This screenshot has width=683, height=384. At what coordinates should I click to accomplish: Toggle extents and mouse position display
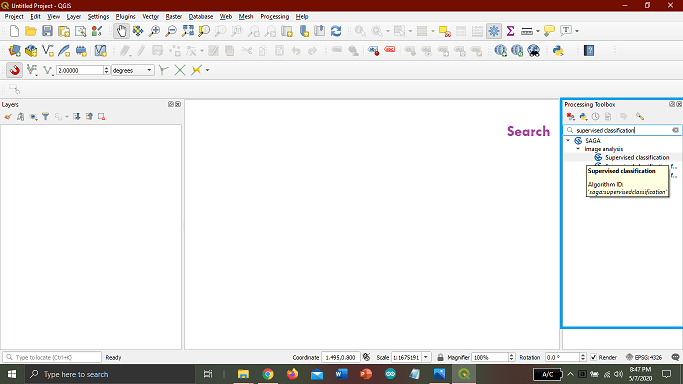(366, 357)
